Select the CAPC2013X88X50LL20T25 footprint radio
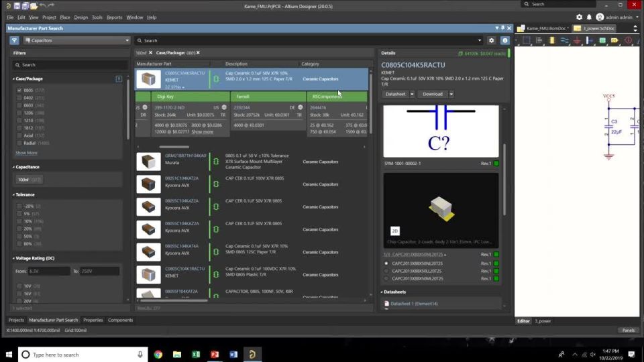The image size is (644, 362). [386, 271]
